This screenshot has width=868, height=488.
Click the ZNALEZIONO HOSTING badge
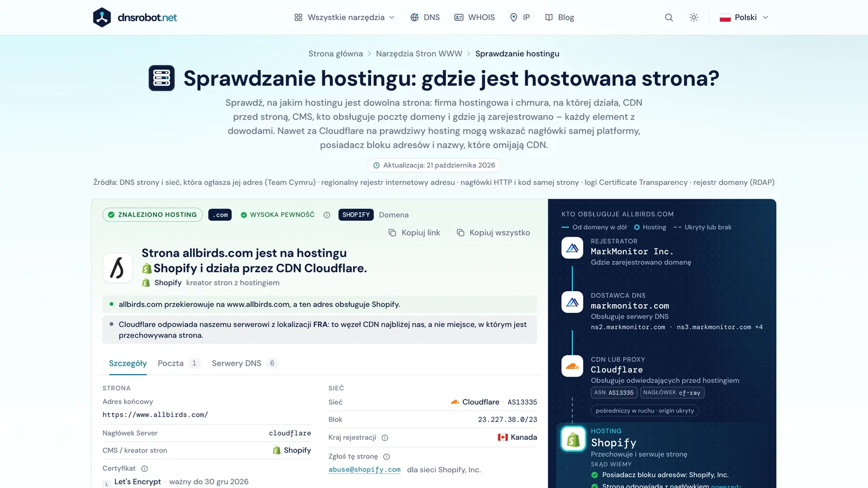pos(152,215)
